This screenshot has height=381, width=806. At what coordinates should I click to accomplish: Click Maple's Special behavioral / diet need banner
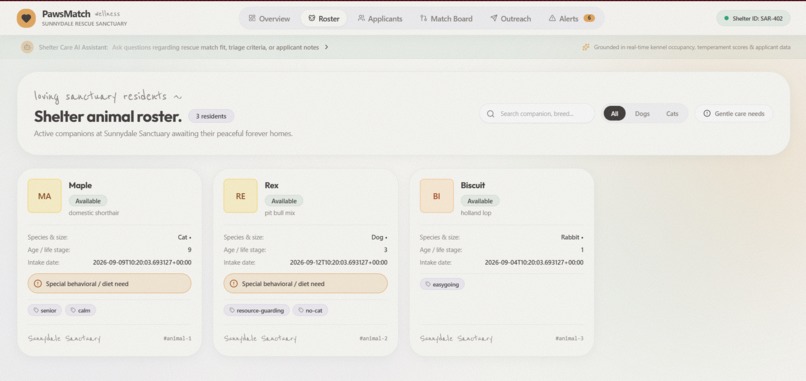click(109, 283)
